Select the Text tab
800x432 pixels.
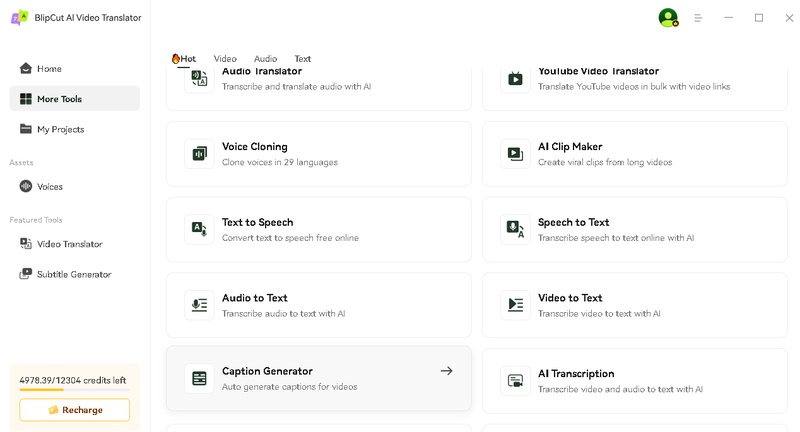click(302, 59)
